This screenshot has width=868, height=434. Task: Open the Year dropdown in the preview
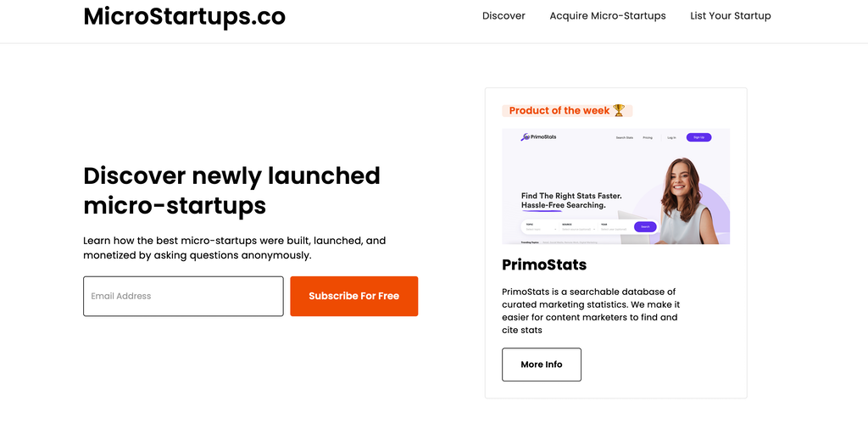coord(615,227)
